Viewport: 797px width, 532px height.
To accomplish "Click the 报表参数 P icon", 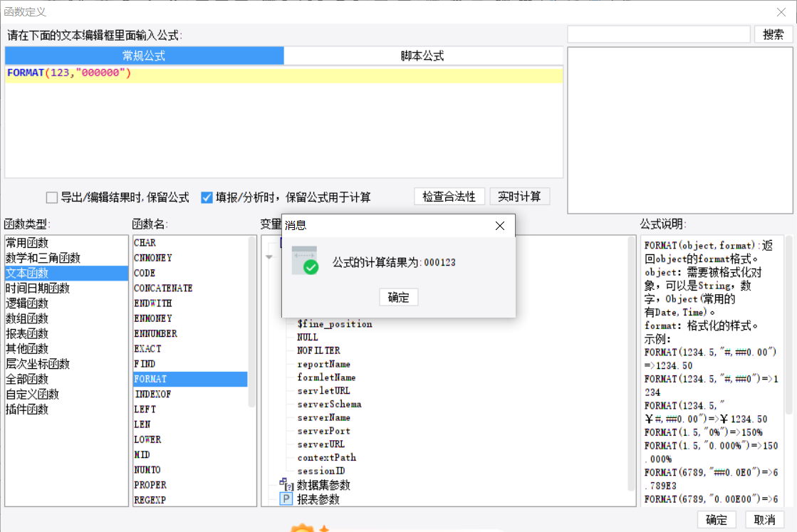I will (x=286, y=499).
